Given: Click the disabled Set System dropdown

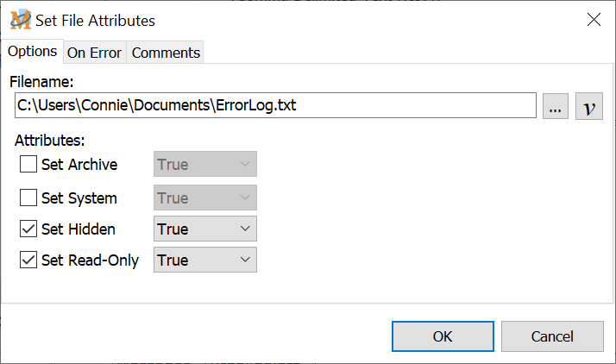Looking at the screenshot, I should coord(204,198).
